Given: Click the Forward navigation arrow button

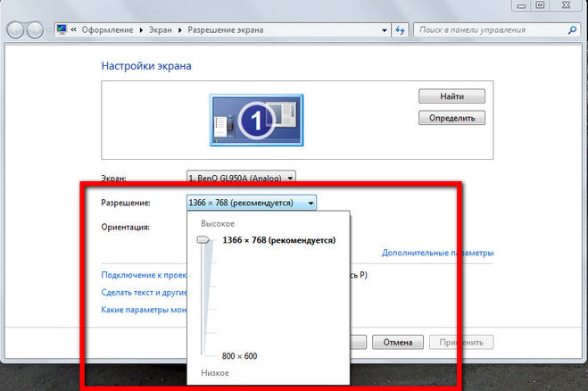Looking at the screenshot, I should point(36,30).
